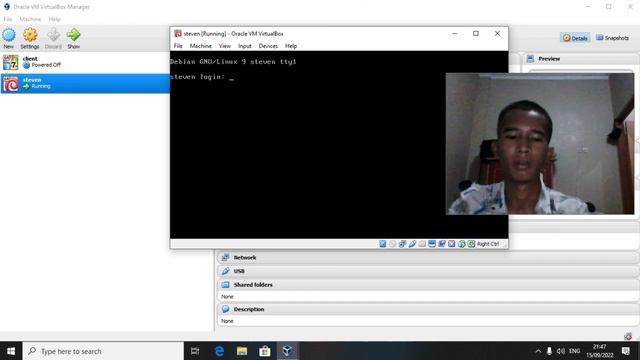Select the client VM entry
Screen dimensions: 640x360
pos(85,62)
